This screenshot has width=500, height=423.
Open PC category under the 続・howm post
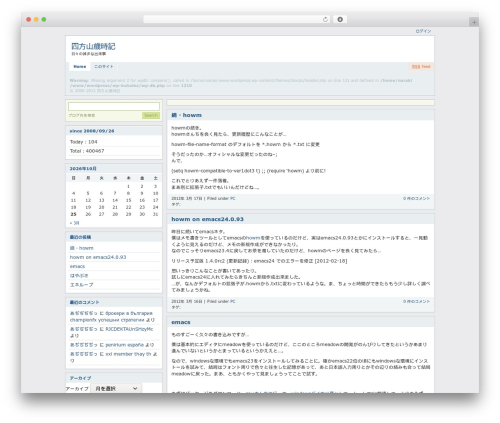pos(233,198)
